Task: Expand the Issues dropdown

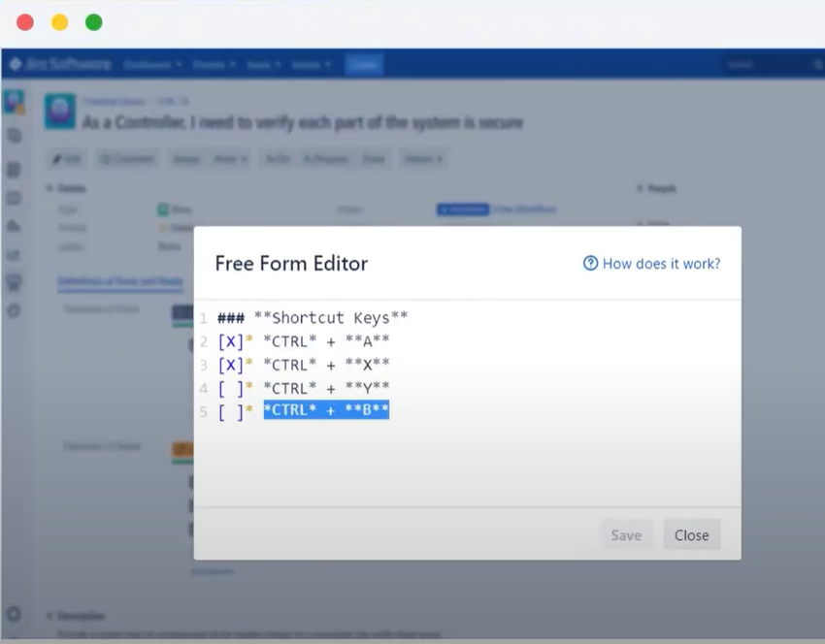Action: 261,63
